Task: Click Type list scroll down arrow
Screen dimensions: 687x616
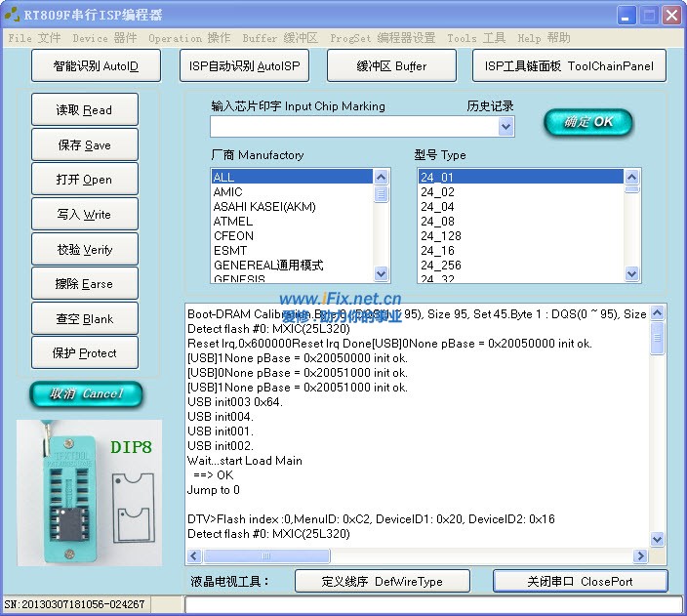Action: click(x=631, y=273)
